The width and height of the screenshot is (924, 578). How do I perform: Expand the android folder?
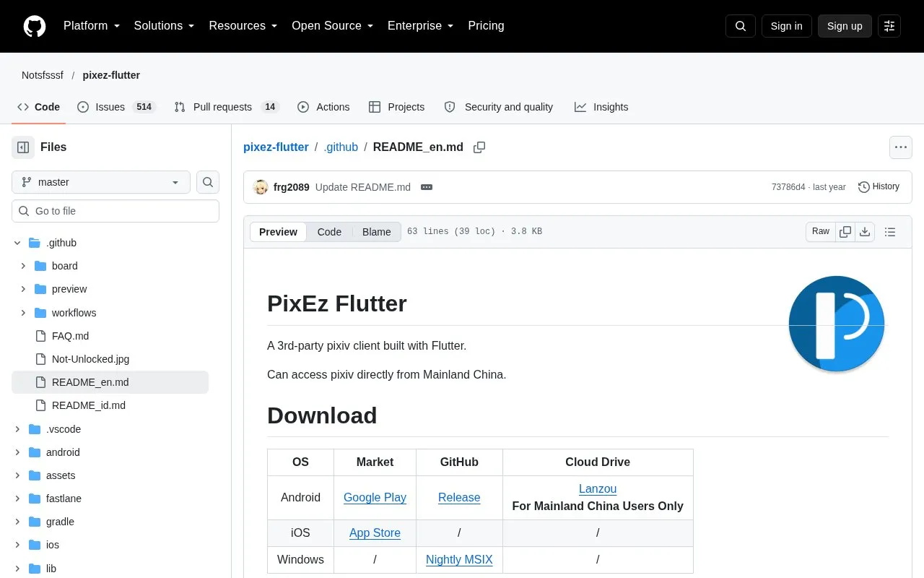(17, 452)
